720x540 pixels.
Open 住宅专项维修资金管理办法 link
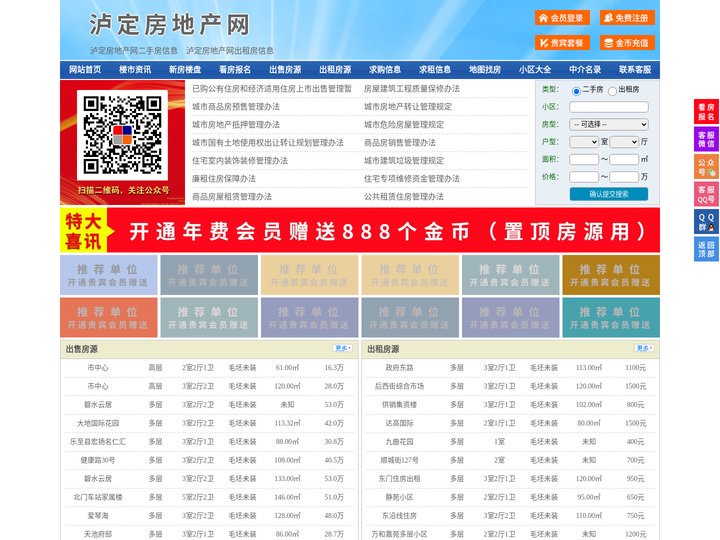click(x=411, y=178)
